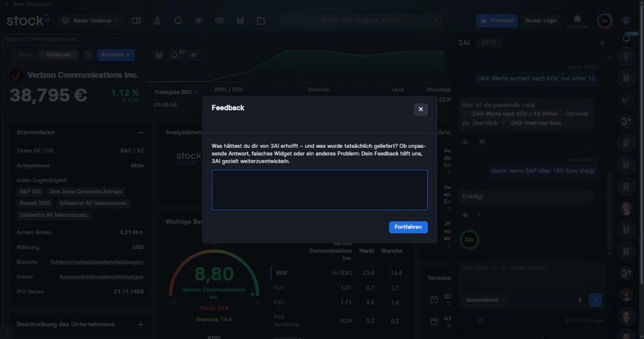644x339 pixels.
Task: Set alert via bell in Verizon widget toolbar
Action: 175,55
